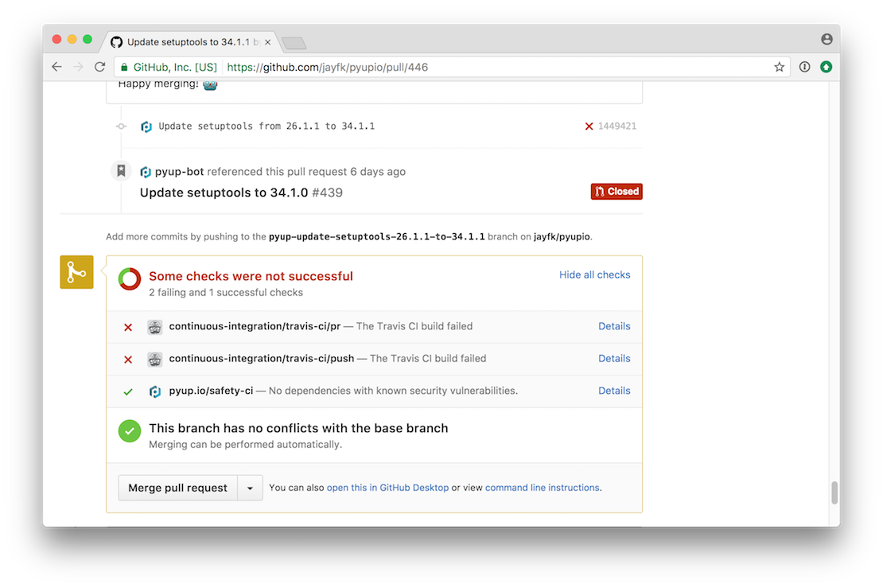Open the pyup-bot user profile link
The width and height of the screenshot is (883, 588).
click(x=179, y=172)
